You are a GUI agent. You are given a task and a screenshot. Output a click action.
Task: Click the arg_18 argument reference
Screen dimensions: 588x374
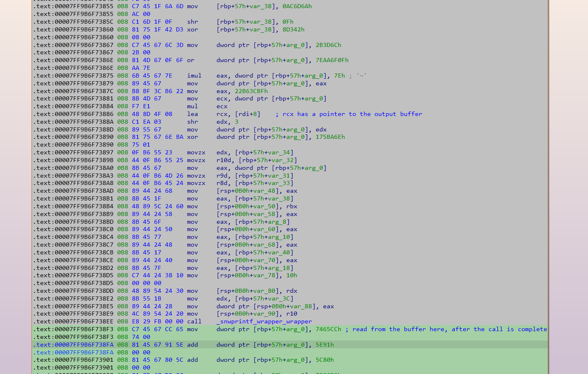pos(281,268)
